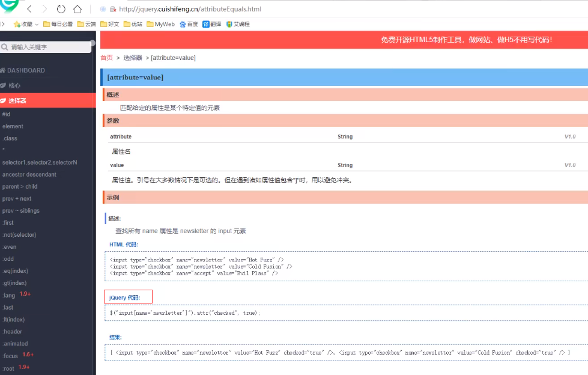
Task: Click the attribute parameter name
Action: point(121,136)
